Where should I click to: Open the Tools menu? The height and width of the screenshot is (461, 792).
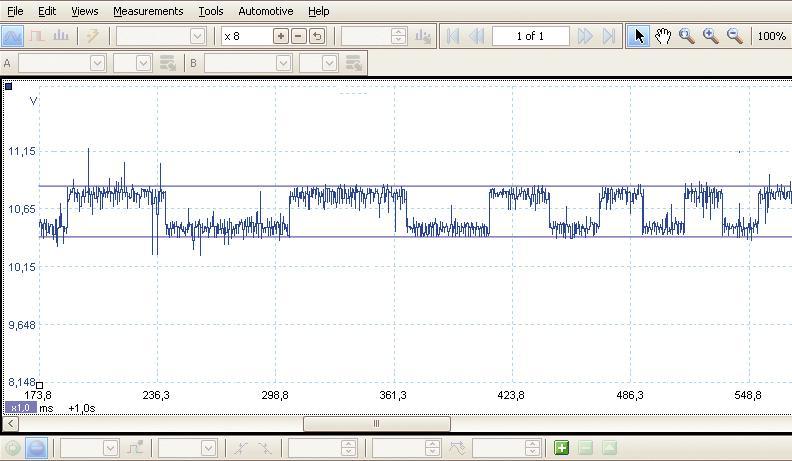click(x=211, y=11)
